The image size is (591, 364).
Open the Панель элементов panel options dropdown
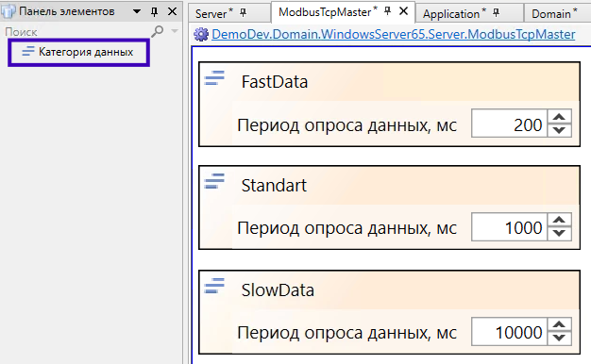pyautogui.click(x=137, y=11)
